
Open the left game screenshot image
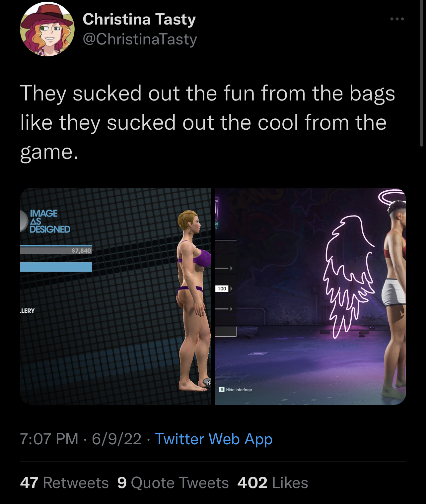[x=115, y=296]
